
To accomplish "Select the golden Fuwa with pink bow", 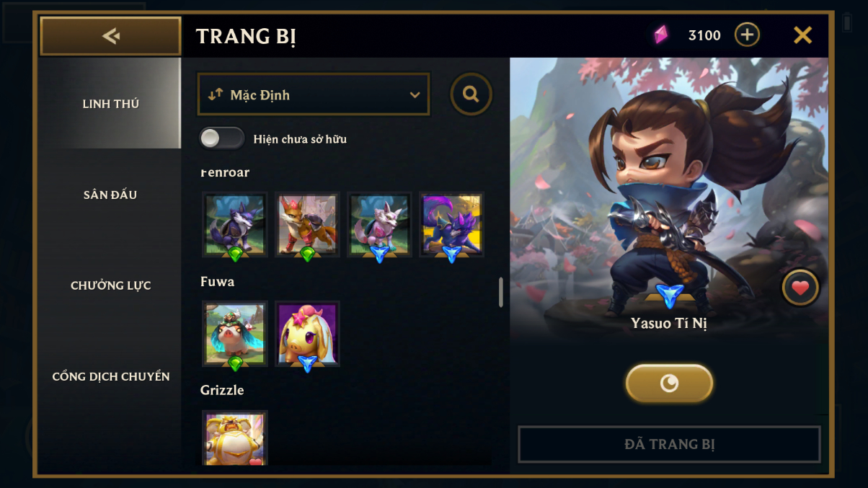I will (x=307, y=334).
